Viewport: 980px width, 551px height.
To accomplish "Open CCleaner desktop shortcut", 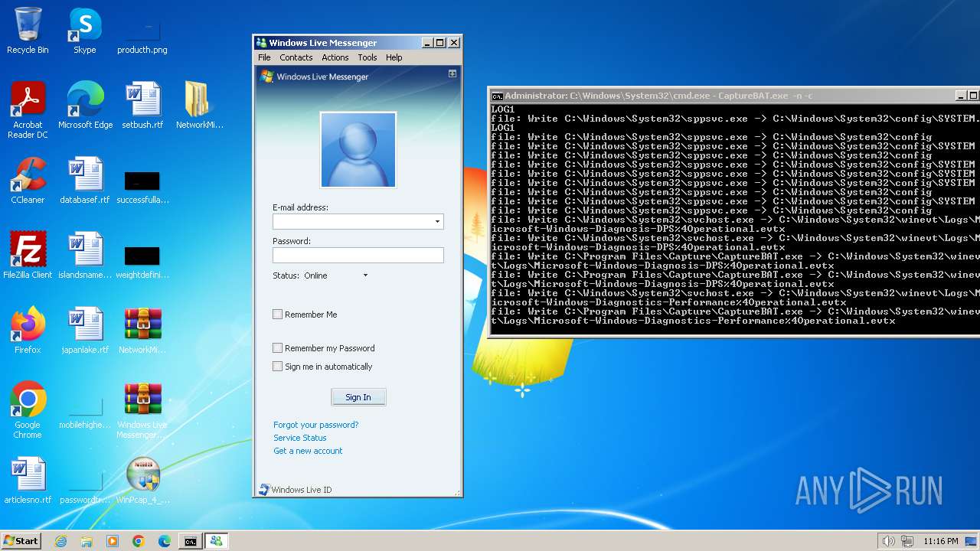I will point(28,181).
